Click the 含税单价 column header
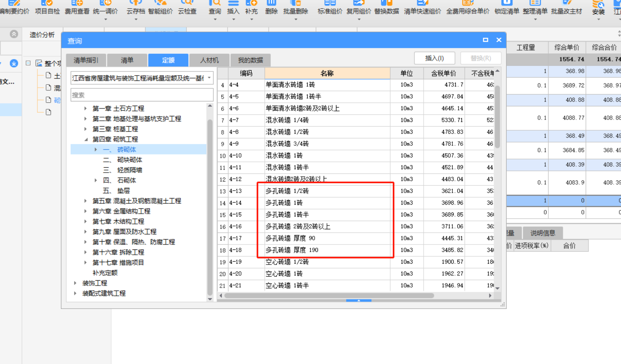621x364 pixels. (444, 73)
